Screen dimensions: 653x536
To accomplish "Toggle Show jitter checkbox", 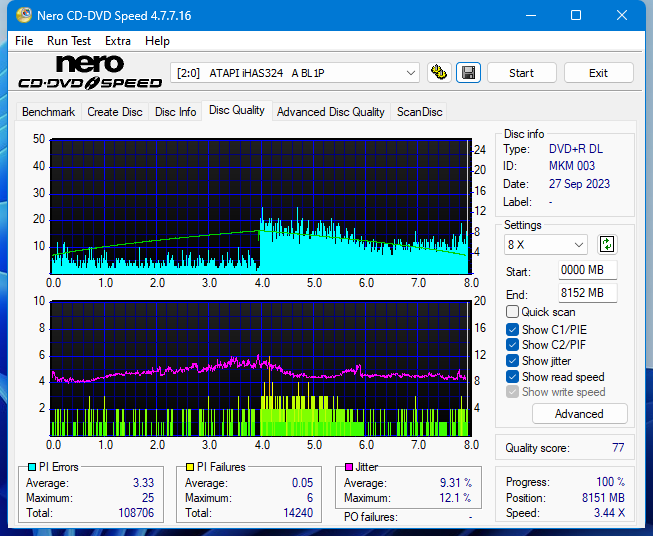I will pos(512,361).
